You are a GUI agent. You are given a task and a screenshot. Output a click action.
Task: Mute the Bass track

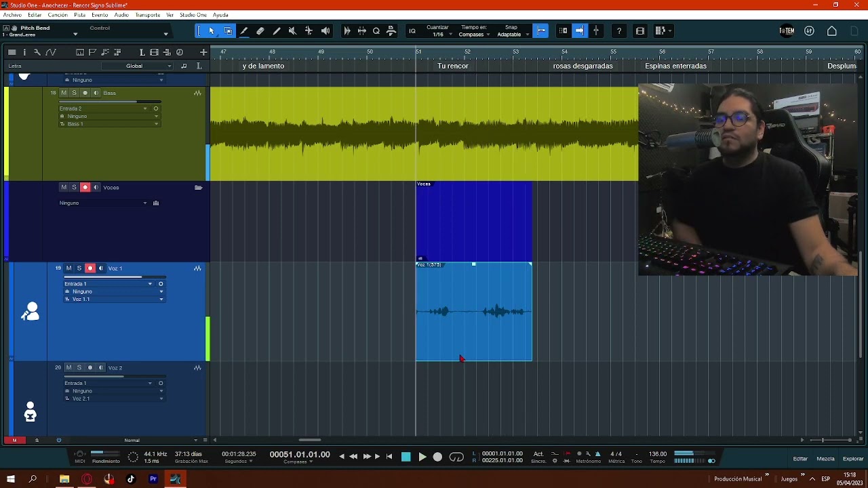click(x=64, y=93)
